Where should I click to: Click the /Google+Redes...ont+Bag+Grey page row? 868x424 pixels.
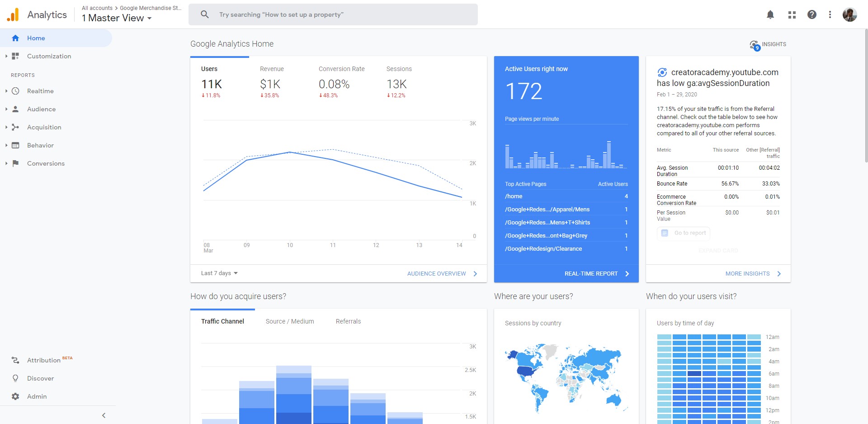click(x=566, y=236)
